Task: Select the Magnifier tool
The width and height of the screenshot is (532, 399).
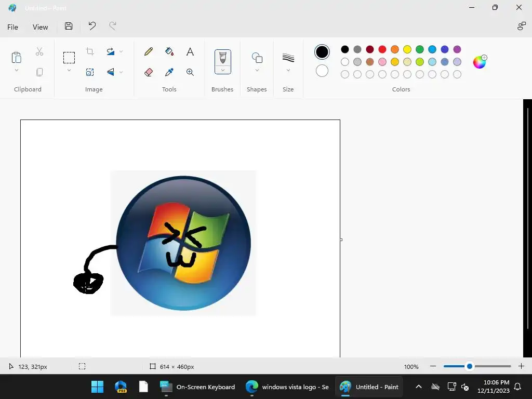Action: 190,72
